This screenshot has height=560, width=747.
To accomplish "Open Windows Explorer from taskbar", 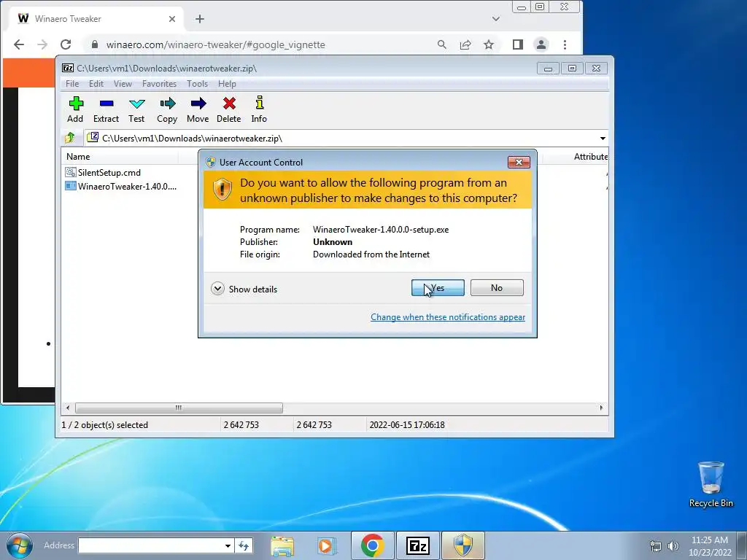I will coord(282,545).
